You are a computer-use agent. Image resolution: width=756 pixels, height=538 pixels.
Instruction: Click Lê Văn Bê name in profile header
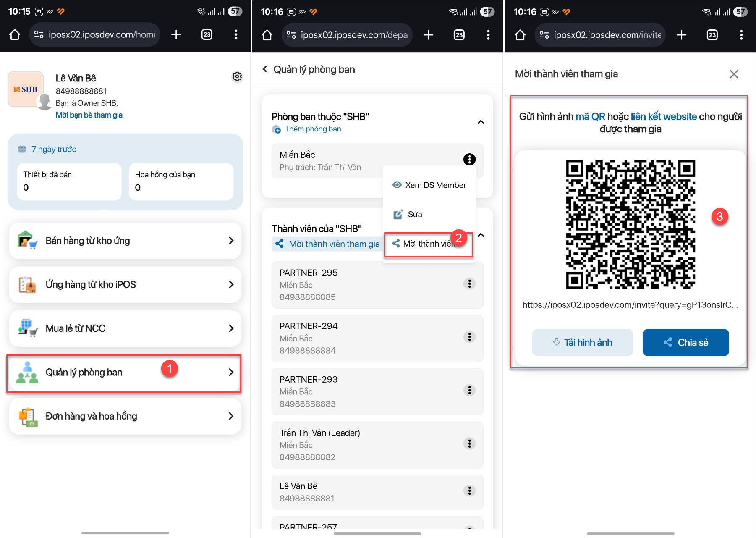76,78
